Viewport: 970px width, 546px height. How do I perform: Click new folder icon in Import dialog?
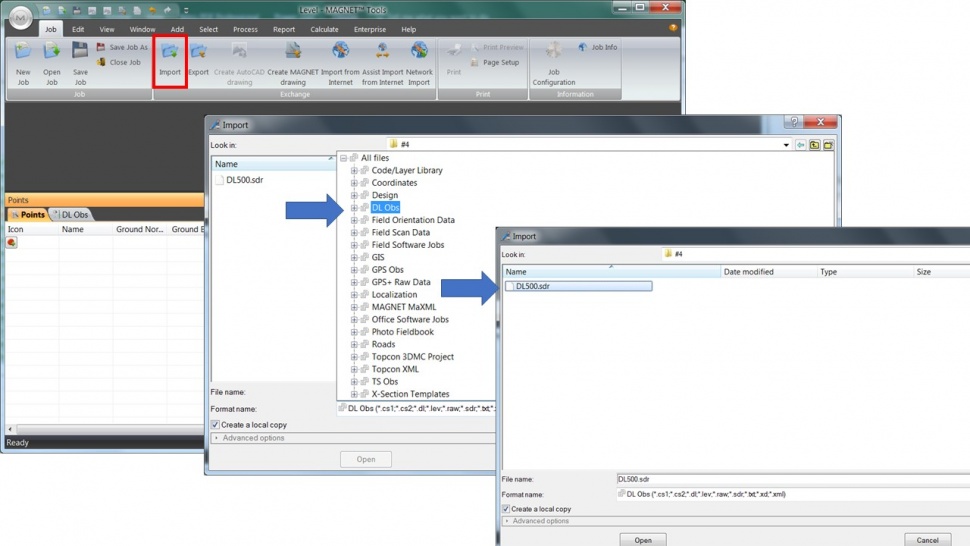click(828, 145)
